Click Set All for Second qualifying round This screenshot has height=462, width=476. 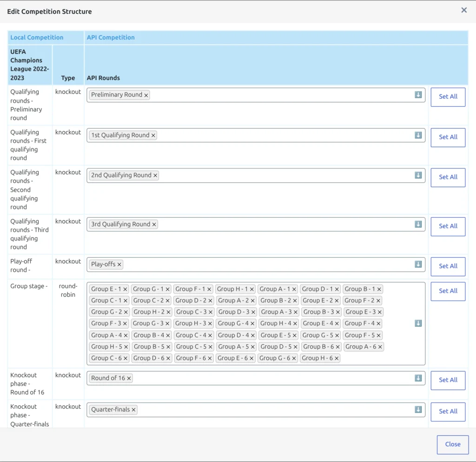tap(448, 177)
